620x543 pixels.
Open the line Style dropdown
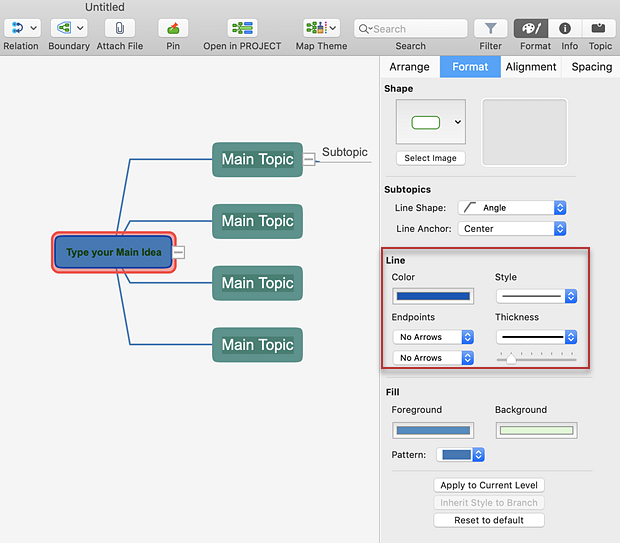point(536,296)
